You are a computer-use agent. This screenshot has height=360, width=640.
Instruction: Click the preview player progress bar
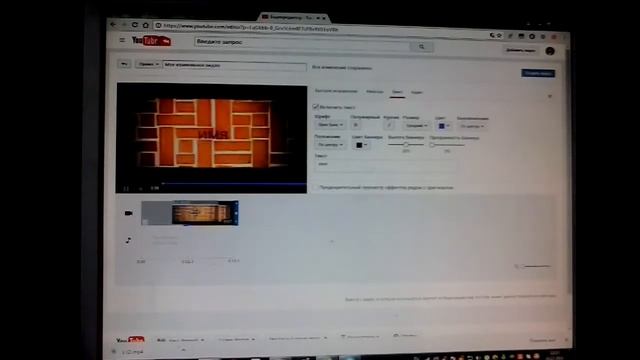[x=234, y=184]
